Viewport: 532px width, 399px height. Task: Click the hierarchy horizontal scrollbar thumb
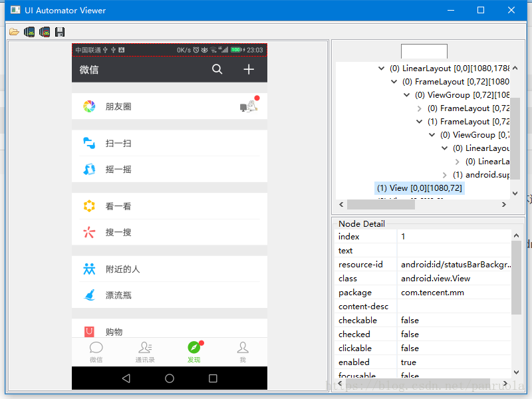(x=380, y=204)
